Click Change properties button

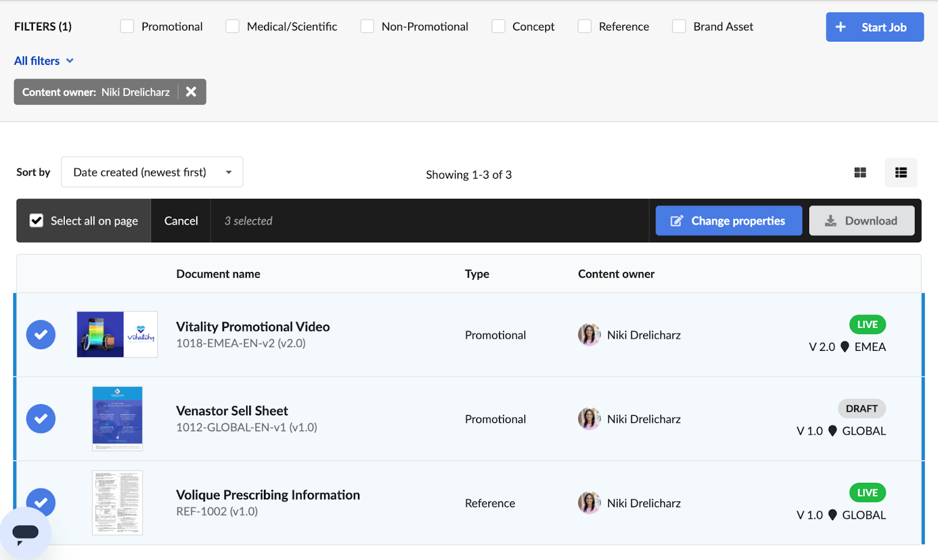tap(729, 221)
